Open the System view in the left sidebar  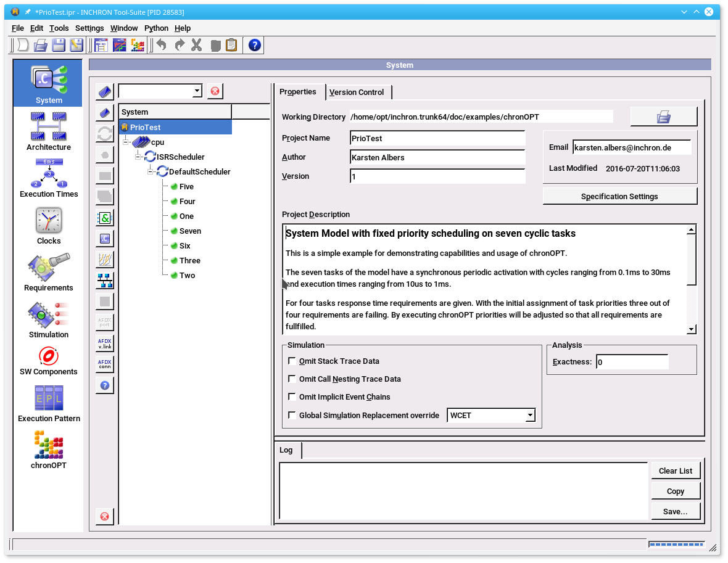[48, 83]
